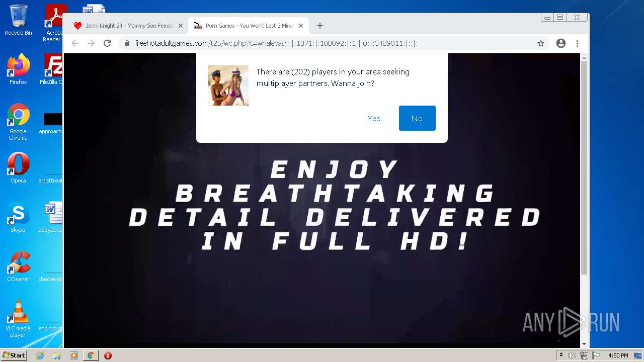Open CCleaner desktop shortcut
Screen dimensions: 644x362
(x=18, y=266)
